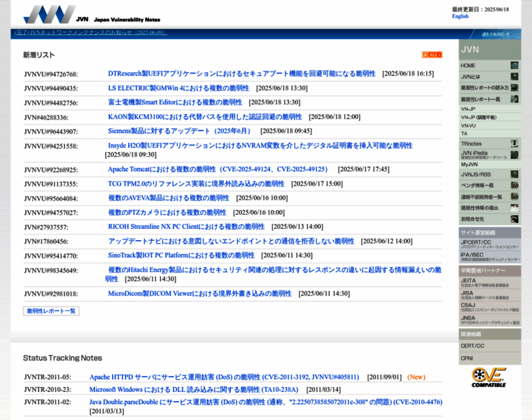532x420 pixels.
Task: Open the Apache Tomcat vulnerabilities report
Action: pyautogui.click(x=219, y=169)
